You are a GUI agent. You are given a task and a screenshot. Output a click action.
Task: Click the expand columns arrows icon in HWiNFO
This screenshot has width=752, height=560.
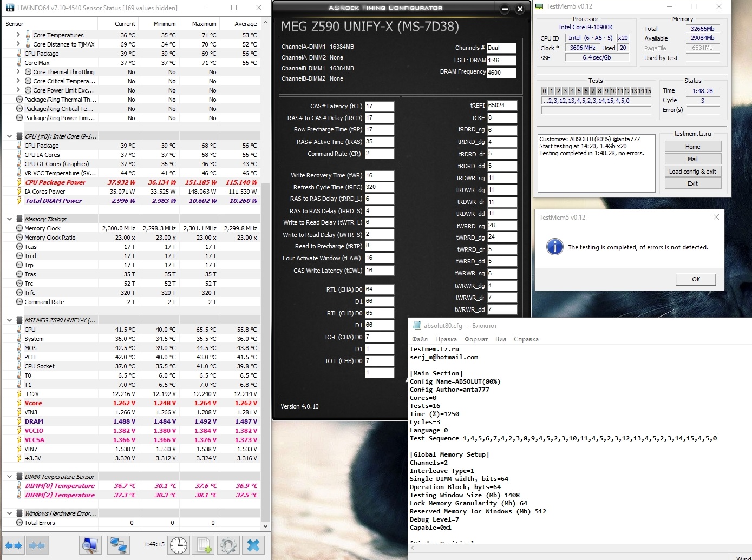pos(14,545)
